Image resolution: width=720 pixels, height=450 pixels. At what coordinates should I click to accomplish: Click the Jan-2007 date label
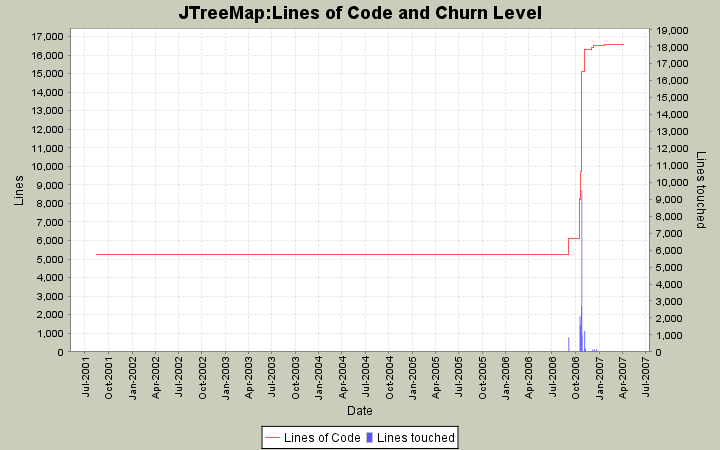(x=600, y=377)
